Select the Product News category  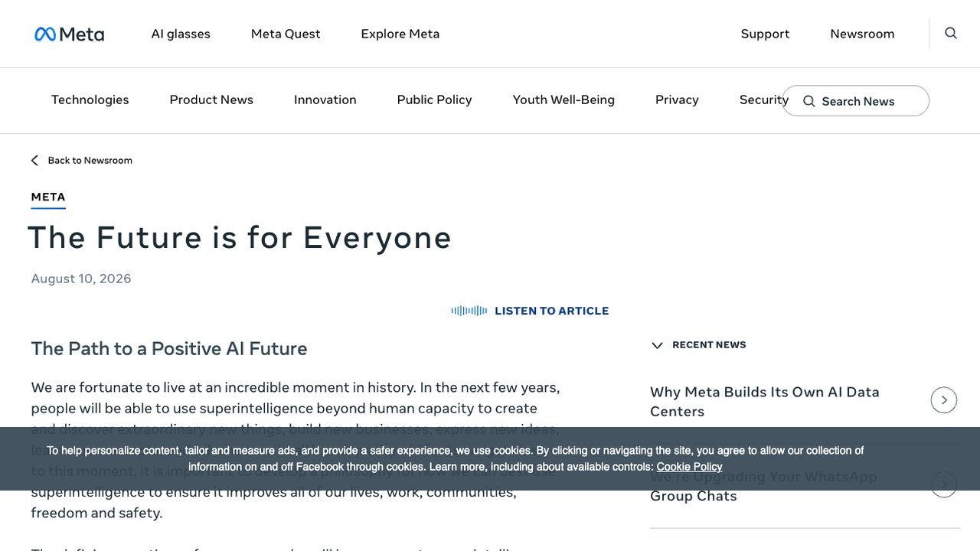coord(211,99)
